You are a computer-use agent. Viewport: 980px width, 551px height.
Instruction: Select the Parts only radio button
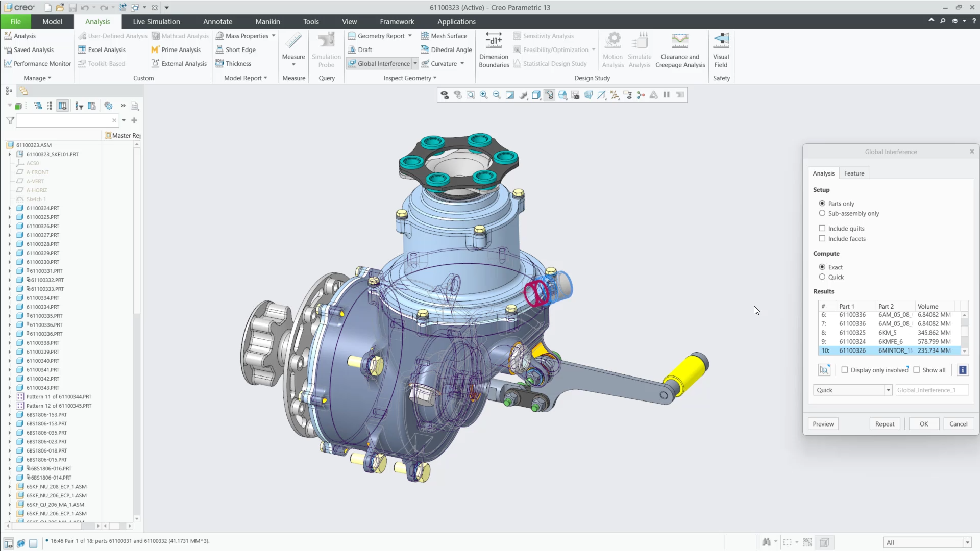(822, 203)
